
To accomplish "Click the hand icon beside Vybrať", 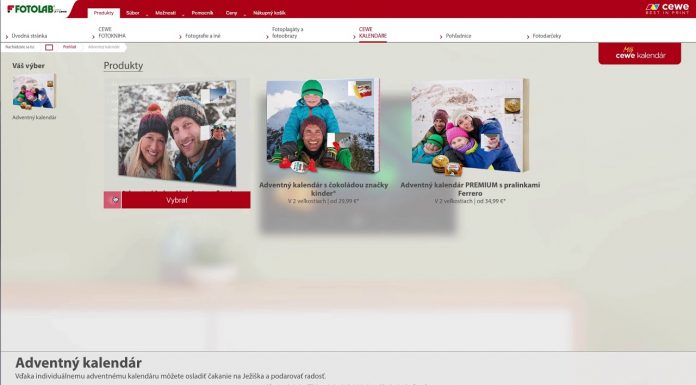I will pyautogui.click(x=113, y=200).
